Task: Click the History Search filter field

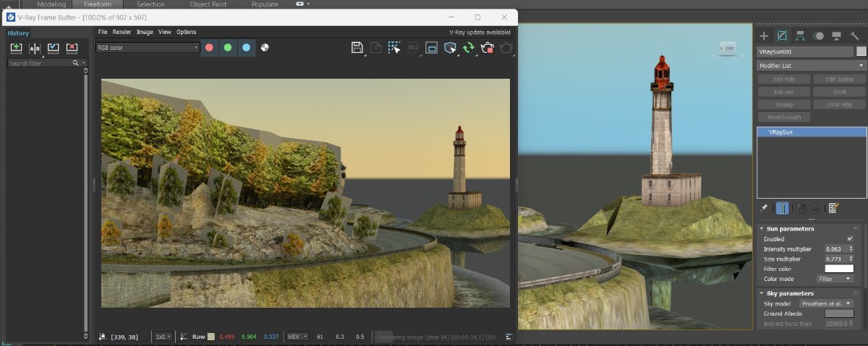Action: tap(40, 64)
